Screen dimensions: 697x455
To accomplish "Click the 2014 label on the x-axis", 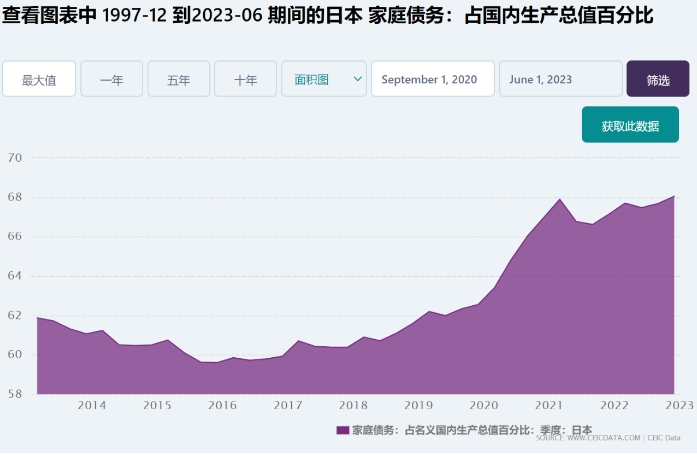I will tap(92, 405).
